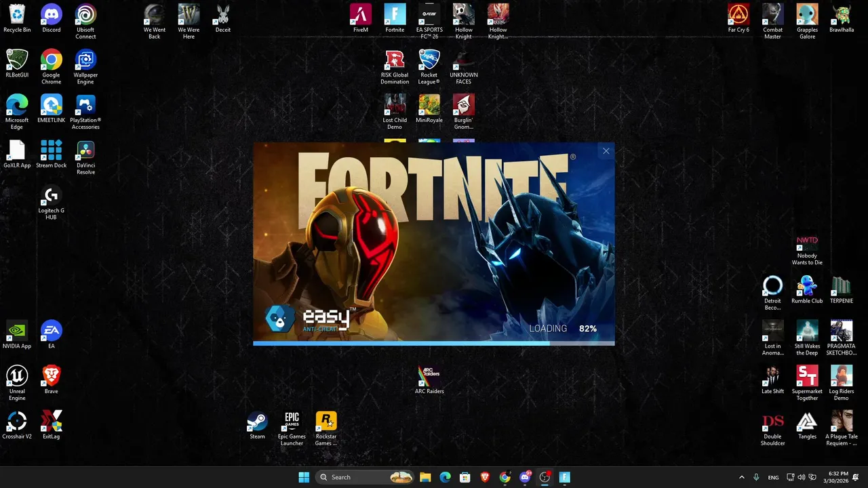868x488 pixels.
Task: Open the Burglin' Gnomes shortcut
Action: click(464, 112)
